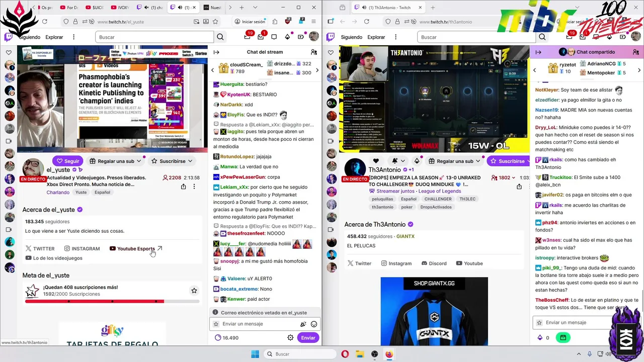Open community users icon in Chat compartido header
This screenshot has width=644, height=362.
tap(636, 52)
